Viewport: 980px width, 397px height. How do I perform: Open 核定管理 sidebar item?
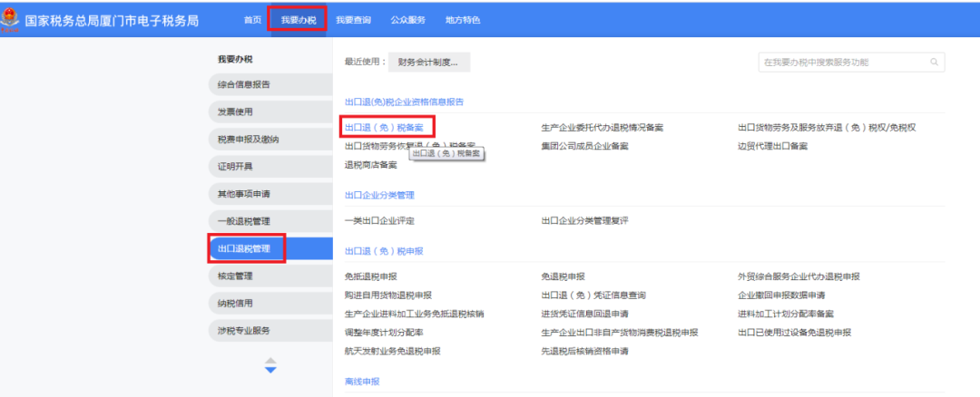tap(270, 276)
